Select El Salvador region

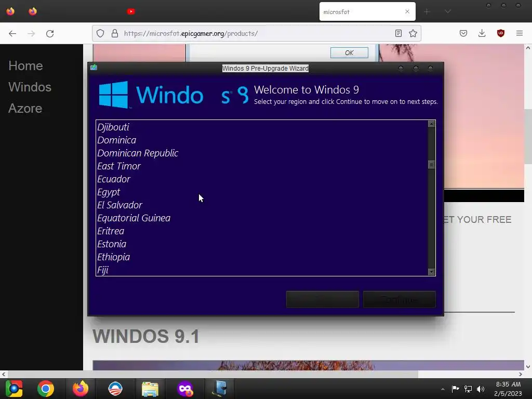tap(262, 205)
